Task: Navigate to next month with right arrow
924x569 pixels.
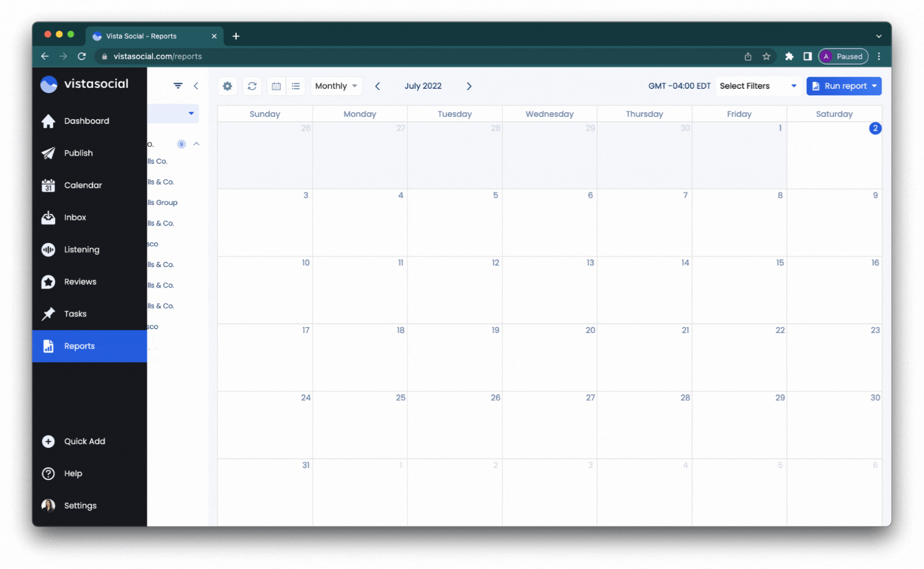Action: click(x=469, y=86)
